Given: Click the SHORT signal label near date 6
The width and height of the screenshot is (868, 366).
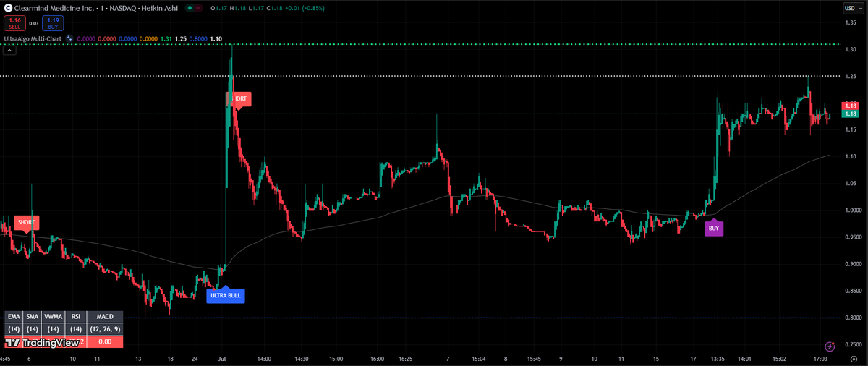Looking at the screenshot, I should click(26, 222).
